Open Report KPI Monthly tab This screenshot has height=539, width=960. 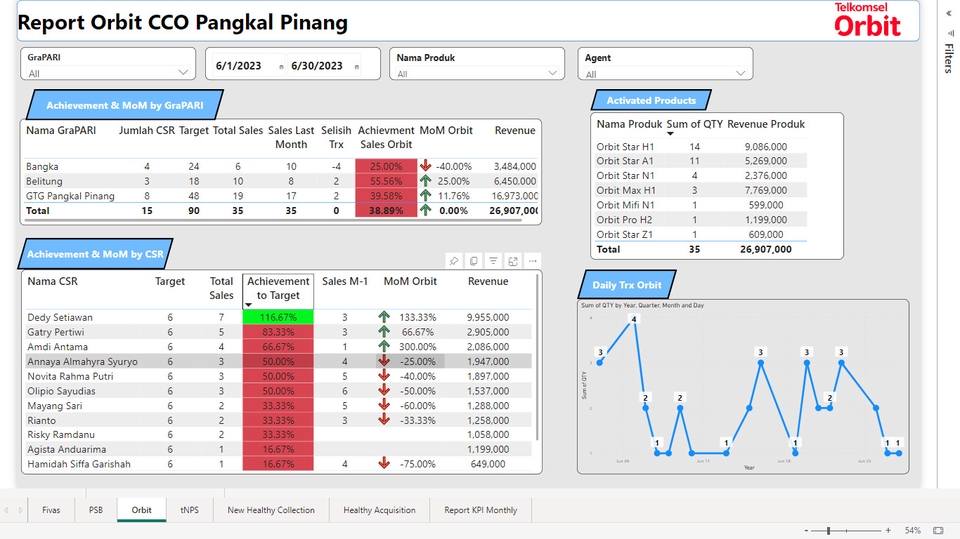pyautogui.click(x=481, y=510)
